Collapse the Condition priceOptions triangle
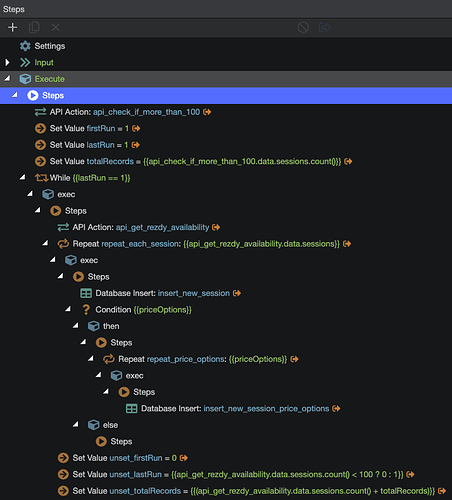Screen dimensions: 452x500 (x=68, y=309)
